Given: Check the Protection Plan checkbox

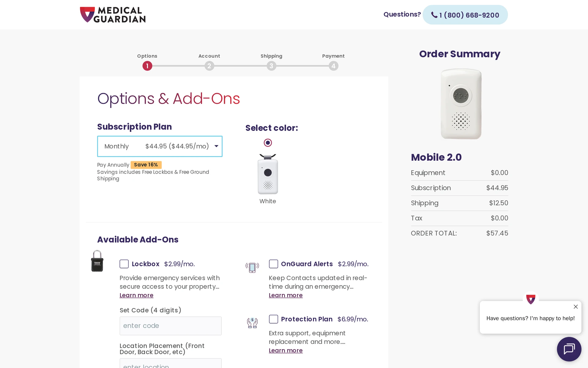Looking at the screenshot, I should pyautogui.click(x=273, y=319).
